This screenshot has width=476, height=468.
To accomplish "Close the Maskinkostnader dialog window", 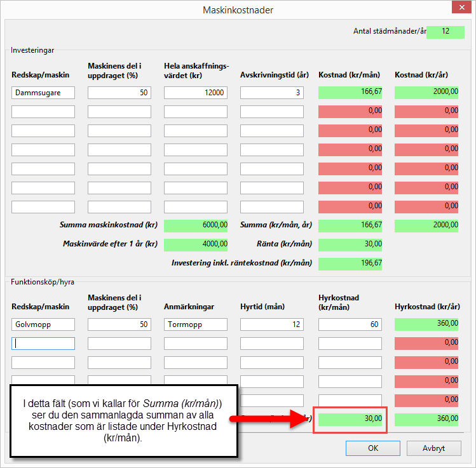I will [461, 9].
